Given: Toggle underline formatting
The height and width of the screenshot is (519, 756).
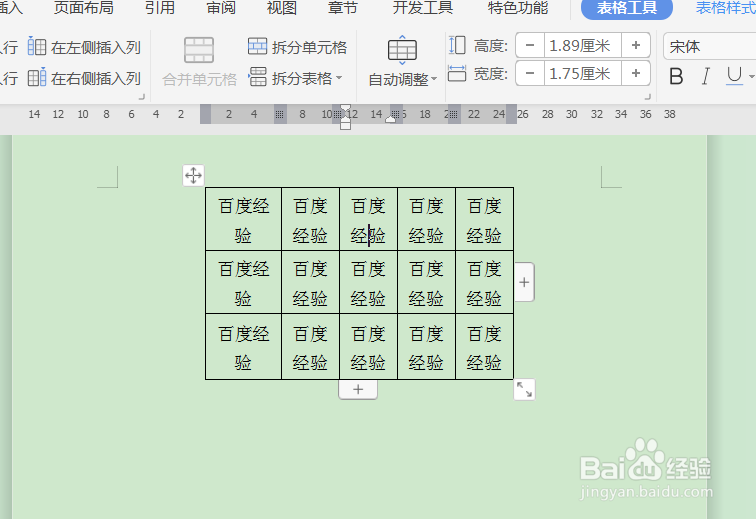Looking at the screenshot, I should coord(734,76).
